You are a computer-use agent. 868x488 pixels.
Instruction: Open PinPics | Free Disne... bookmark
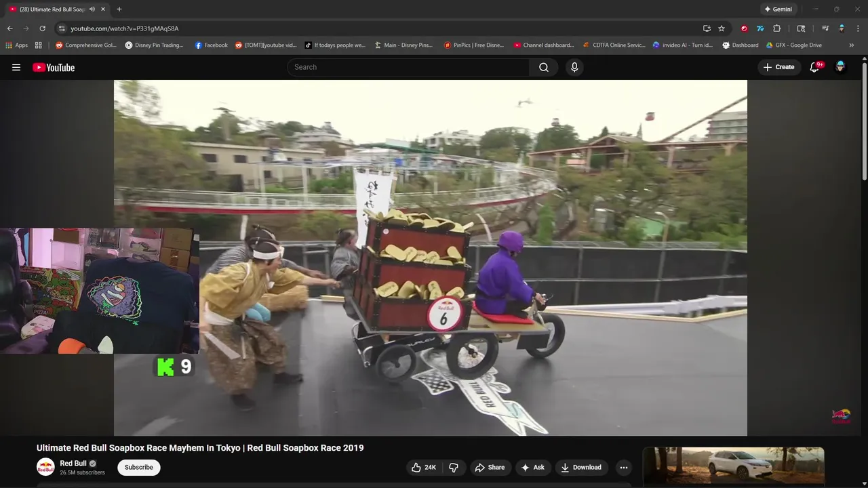click(474, 45)
